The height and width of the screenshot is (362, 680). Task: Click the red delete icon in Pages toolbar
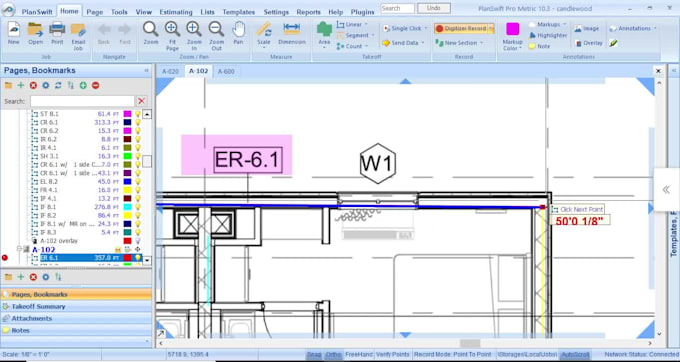[x=33, y=85]
